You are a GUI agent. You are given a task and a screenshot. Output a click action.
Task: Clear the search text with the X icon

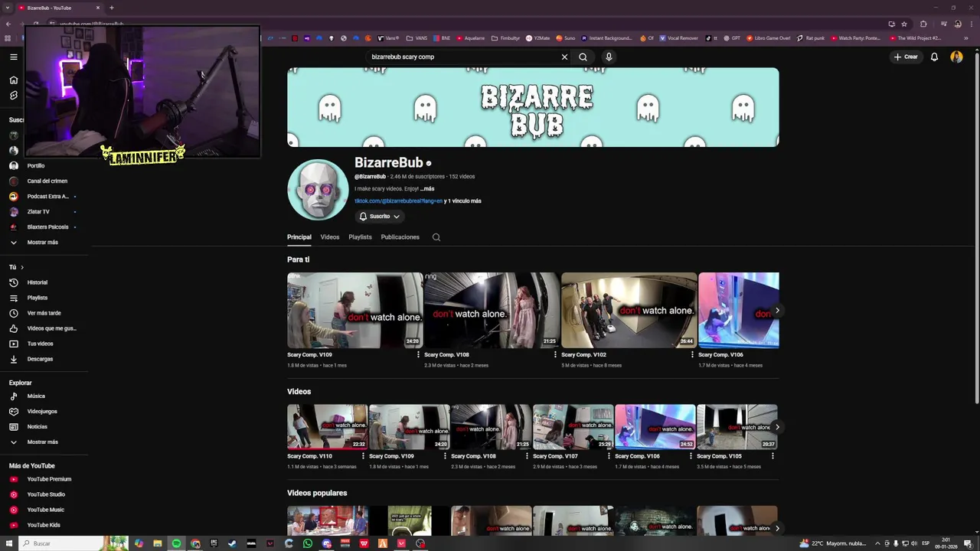coord(564,57)
